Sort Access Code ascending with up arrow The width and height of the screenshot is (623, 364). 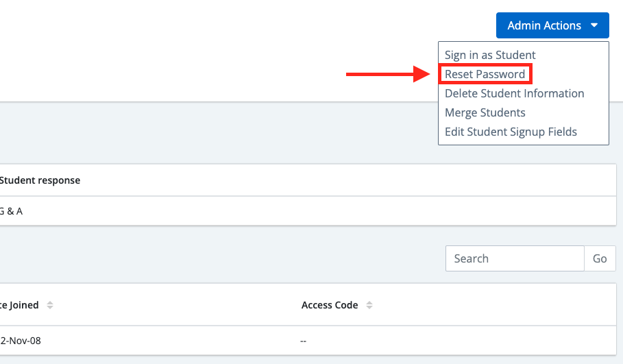[x=369, y=302]
